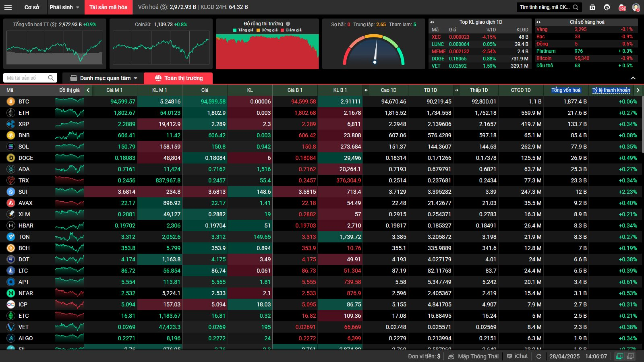Screen dimensions: 644x362
Task: Open the support face icon in top bar
Action: pyautogui.click(x=607, y=7)
